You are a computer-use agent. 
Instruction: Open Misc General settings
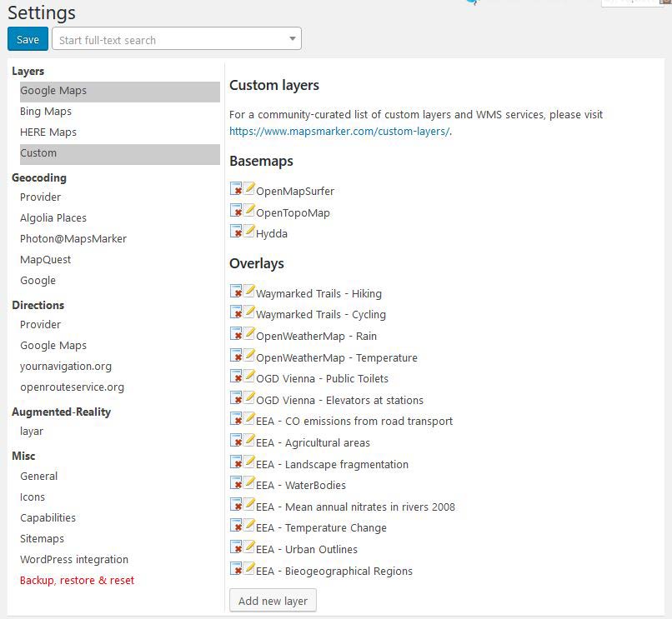38,476
